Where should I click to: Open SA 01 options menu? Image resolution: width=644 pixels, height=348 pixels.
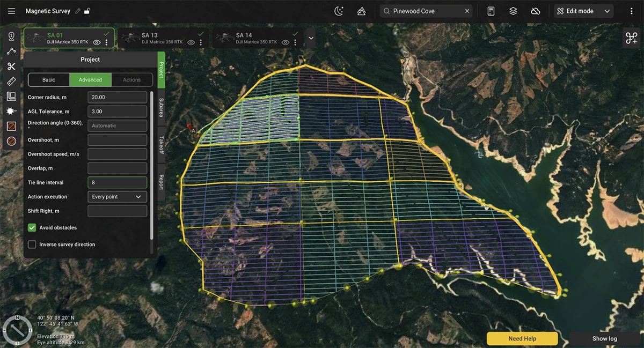click(x=106, y=42)
